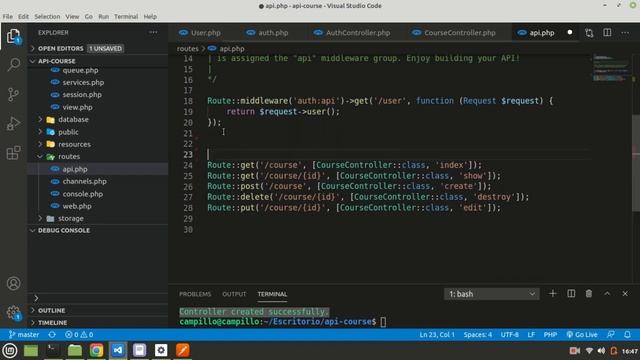640x360 pixels.
Task: Open the Source Control view
Action: coord(13,94)
